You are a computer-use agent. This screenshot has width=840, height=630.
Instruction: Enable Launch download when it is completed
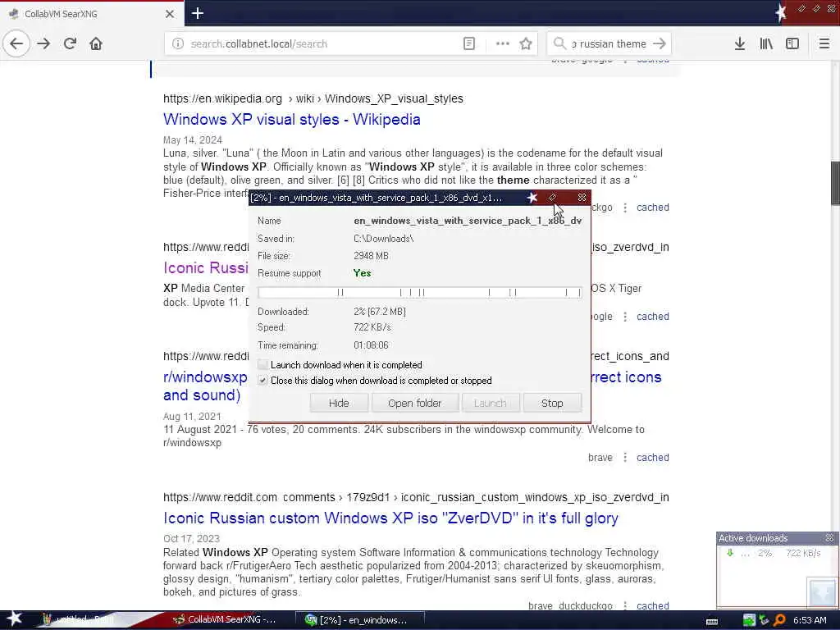click(x=262, y=365)
